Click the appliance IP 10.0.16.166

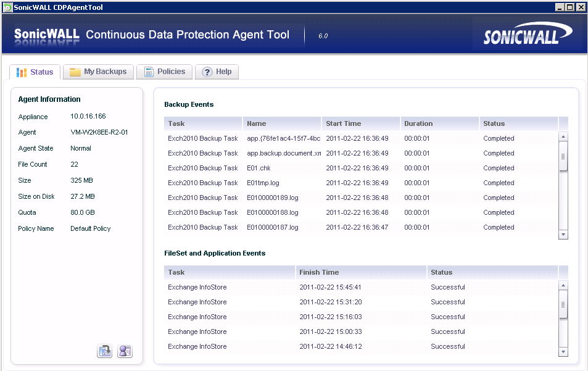coord(88,116)
